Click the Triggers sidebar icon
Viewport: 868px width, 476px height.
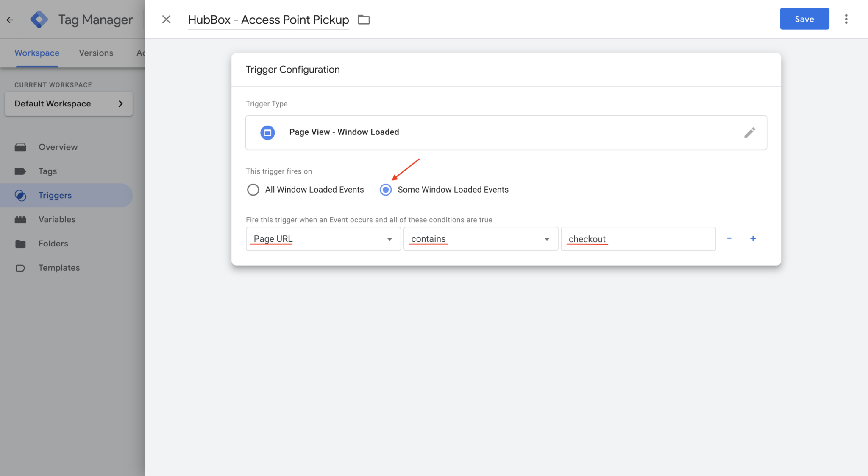tap(20, 196)
